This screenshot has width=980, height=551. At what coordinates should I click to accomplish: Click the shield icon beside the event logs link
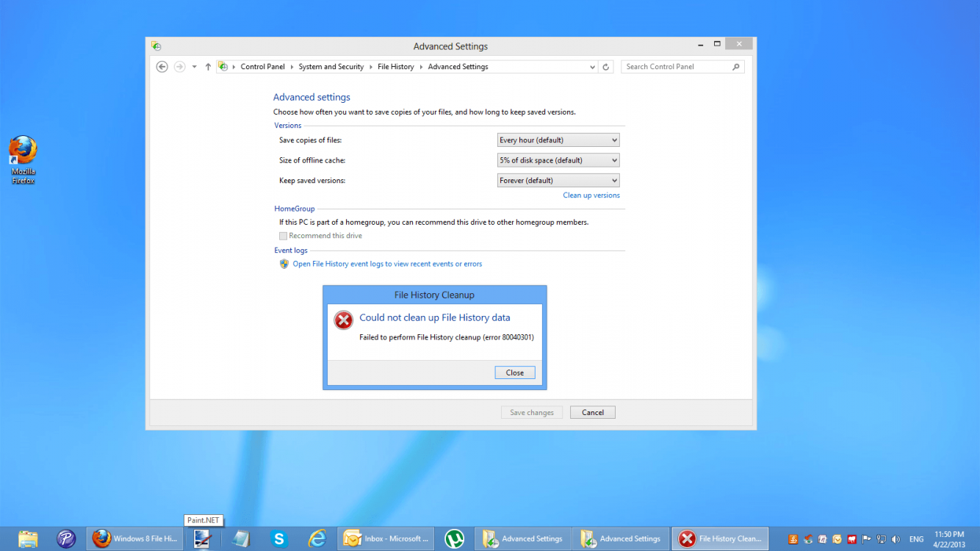coord(284,264)
